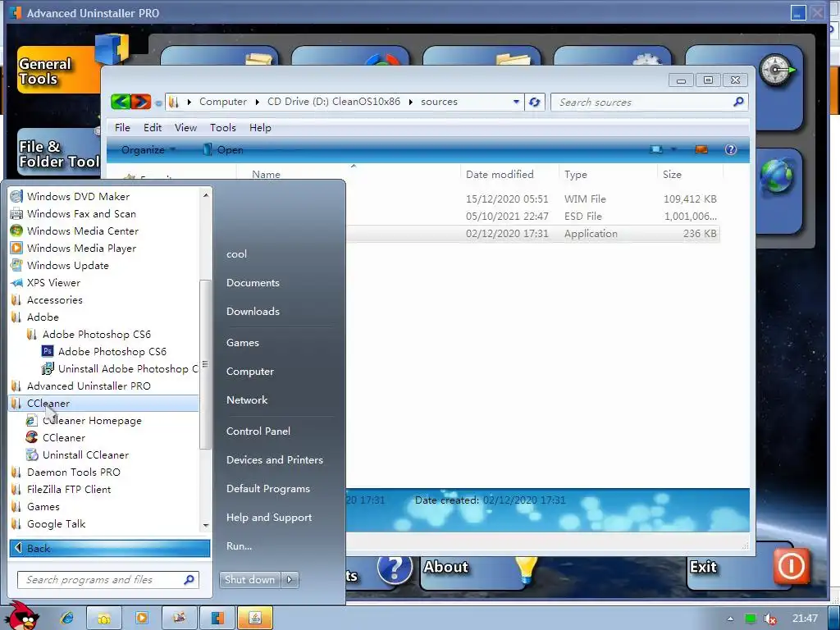The image size is (840, 630).
Task: Open Internet Explorer from the taskbar
Action: 67,618
